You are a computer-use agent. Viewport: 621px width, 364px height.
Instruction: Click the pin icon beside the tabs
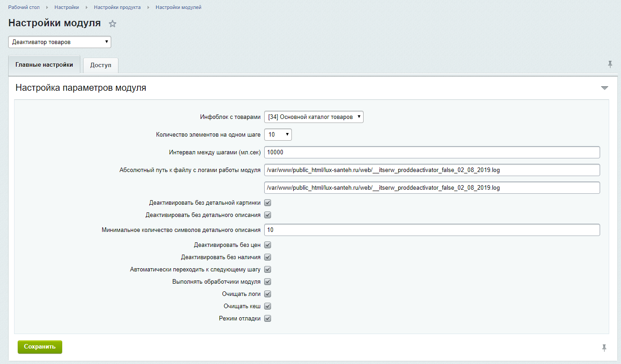(x=610, y=64)
